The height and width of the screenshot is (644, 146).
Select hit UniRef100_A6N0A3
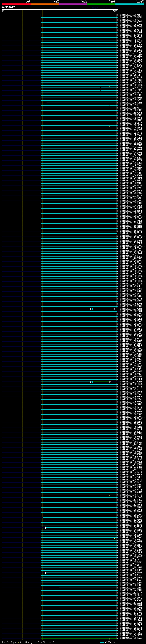pos(131,103)
